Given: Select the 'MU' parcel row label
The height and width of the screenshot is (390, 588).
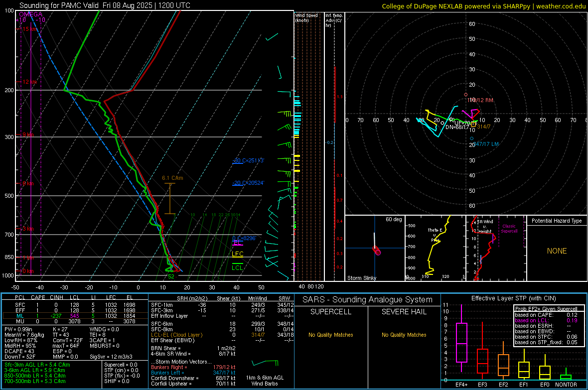Looking at the screenshot, I should (x=20, y=321).
